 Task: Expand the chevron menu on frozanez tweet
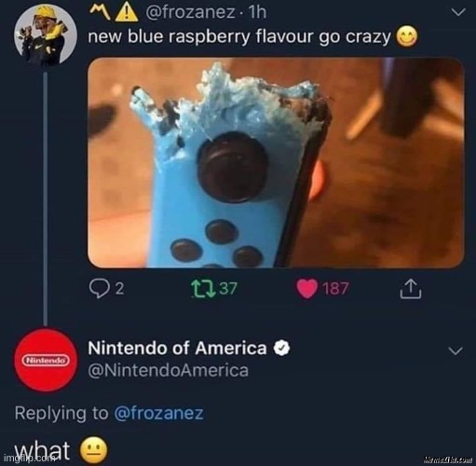click(458, 12)
